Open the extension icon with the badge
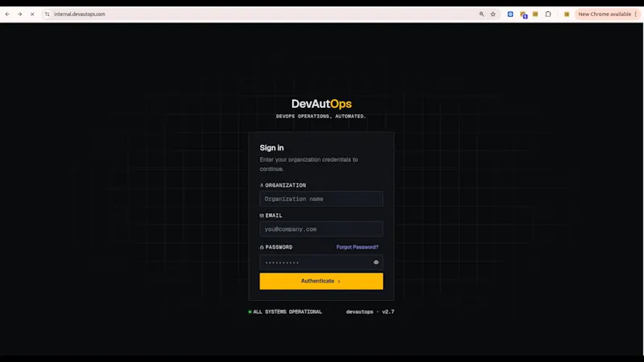644x362 pixels. (x=523, y=14)
